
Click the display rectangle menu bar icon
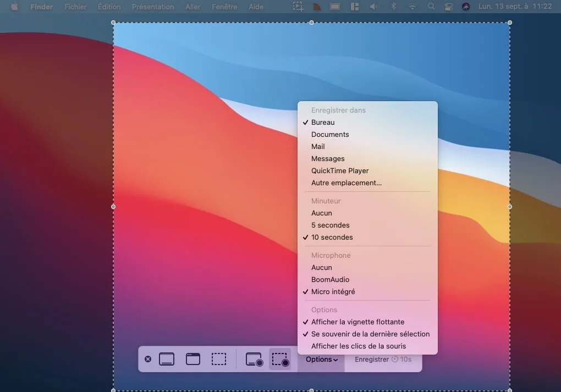tap(335, 7)
